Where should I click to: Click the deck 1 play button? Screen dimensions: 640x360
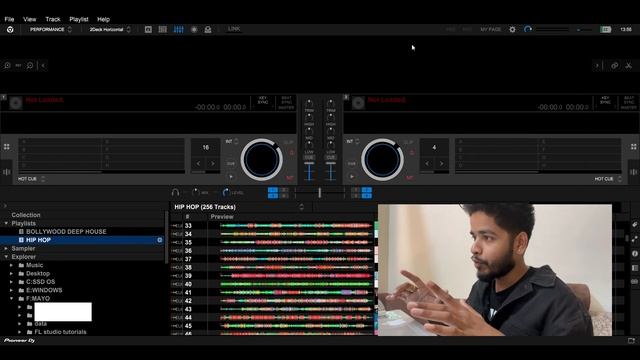pyautogui.click(x=231, y=177)
